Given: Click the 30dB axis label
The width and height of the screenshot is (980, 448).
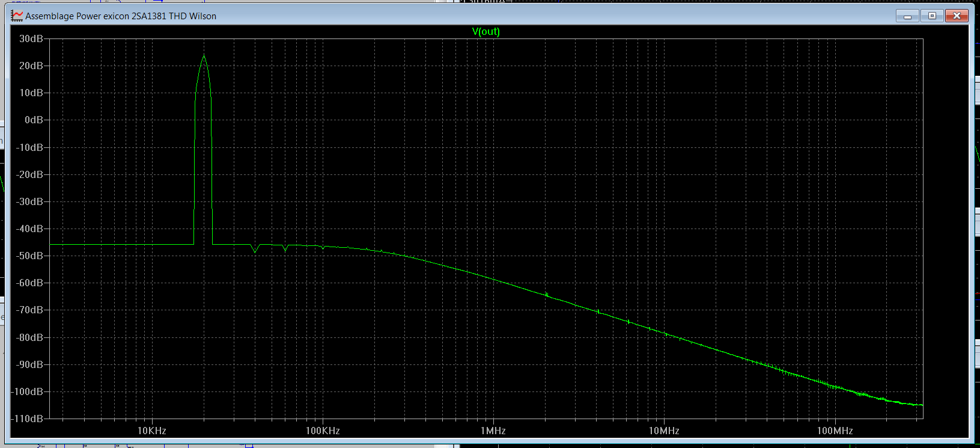Looking at the screenshot, I should point(31,38).
